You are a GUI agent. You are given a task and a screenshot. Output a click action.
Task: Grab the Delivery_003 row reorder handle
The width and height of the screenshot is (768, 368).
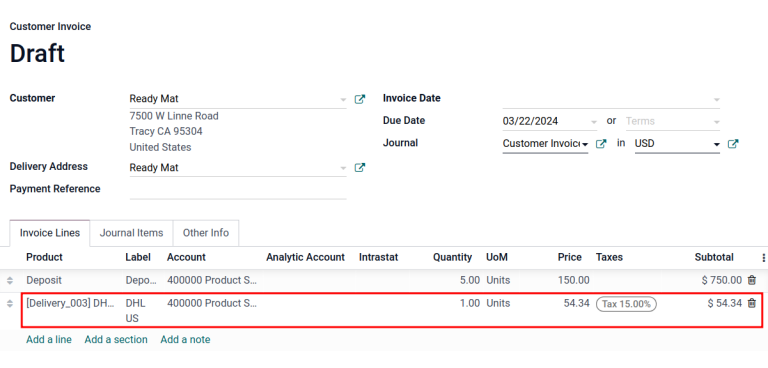(x=9, y=303)
